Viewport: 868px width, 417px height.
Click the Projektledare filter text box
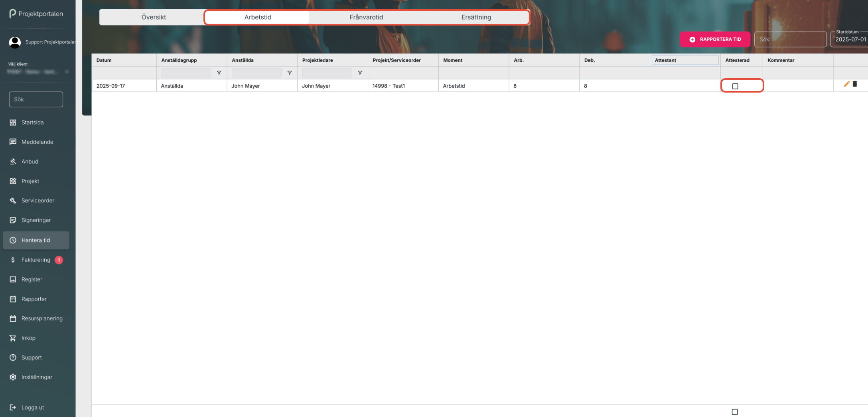click(x=327, y=73)
